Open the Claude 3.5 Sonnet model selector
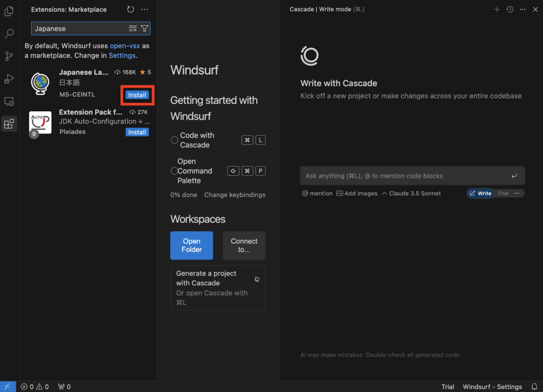This screenshot has height=392, width=543. [411, 194]
